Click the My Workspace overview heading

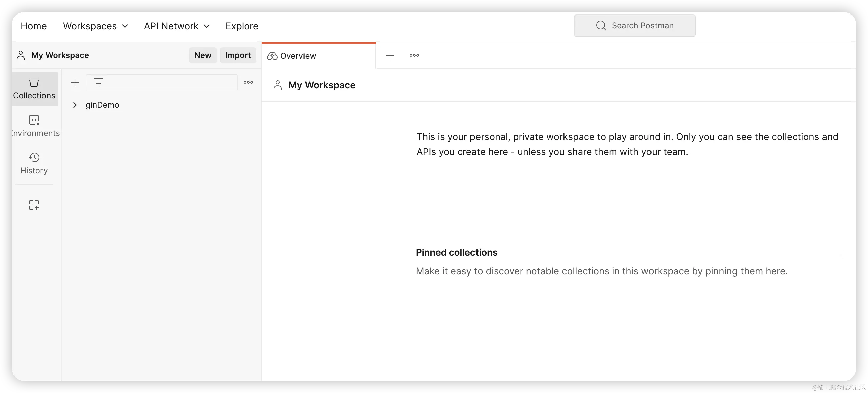click(322, 85)
